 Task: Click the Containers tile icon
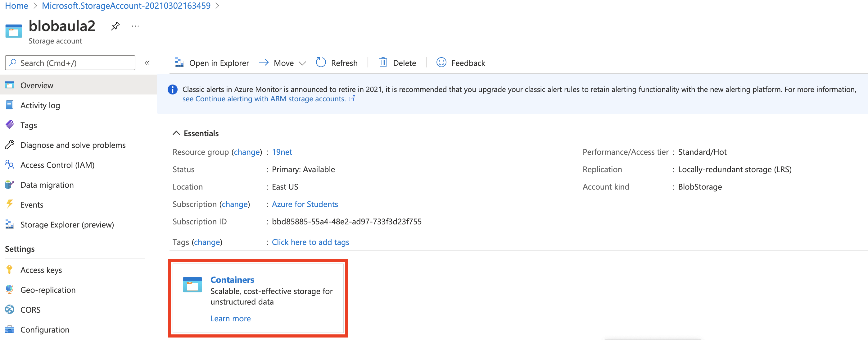click(x=192, y=284)
